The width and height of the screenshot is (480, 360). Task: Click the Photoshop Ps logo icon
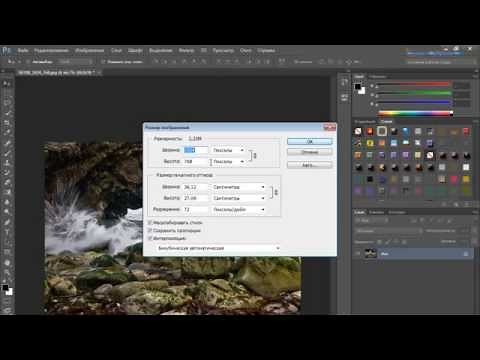[6, 51]
